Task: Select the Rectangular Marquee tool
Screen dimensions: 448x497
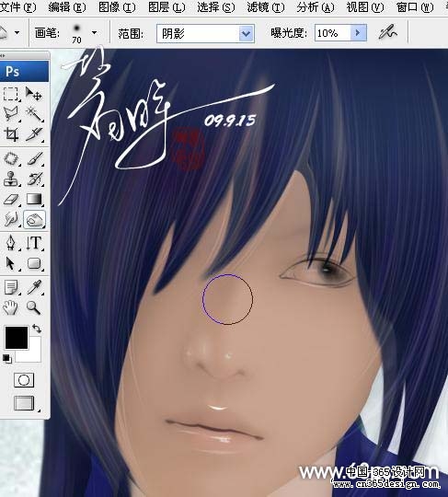Action: 11,94
